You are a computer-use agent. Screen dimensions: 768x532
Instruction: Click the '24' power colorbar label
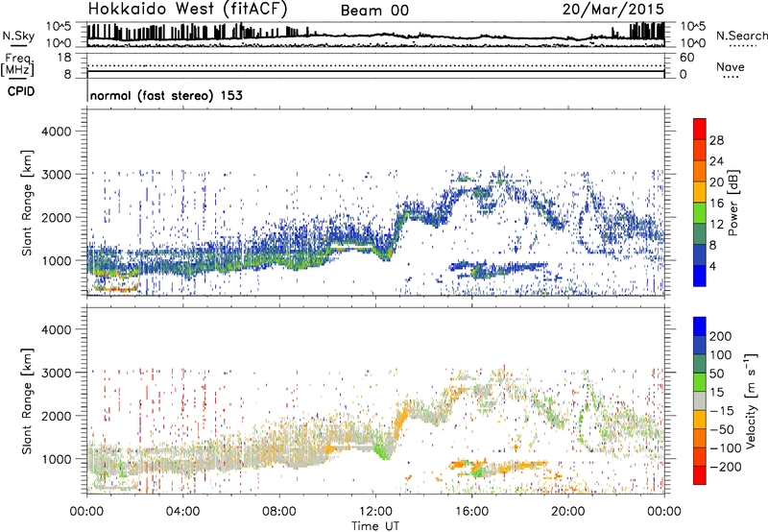click(x=716, y=161)
